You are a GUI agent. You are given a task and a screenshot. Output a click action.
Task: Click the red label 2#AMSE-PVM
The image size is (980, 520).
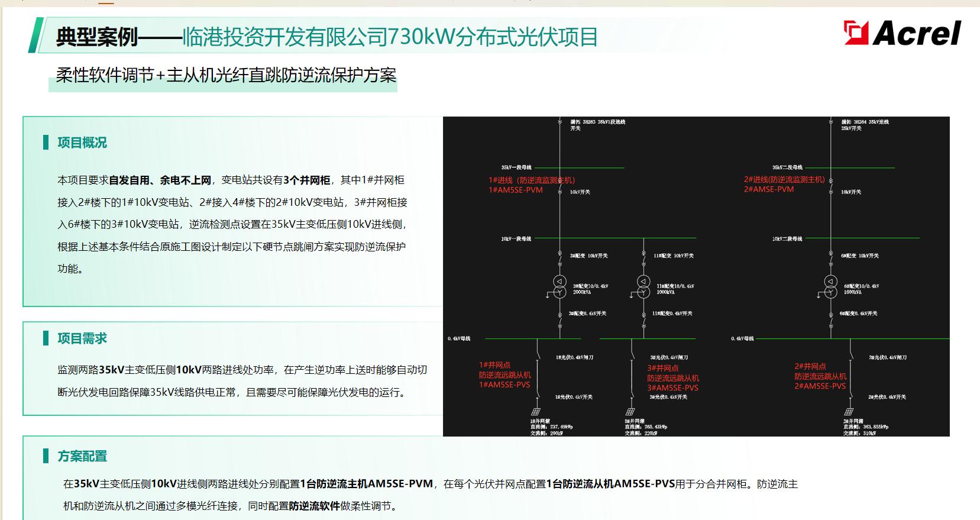point(769,189)
